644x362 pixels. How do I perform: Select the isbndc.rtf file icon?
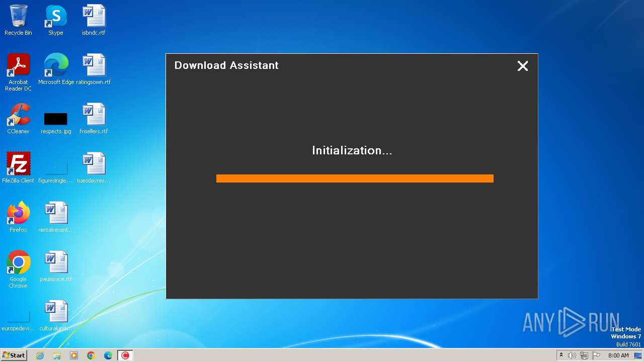pyautogui.click(x=94, y=20)
